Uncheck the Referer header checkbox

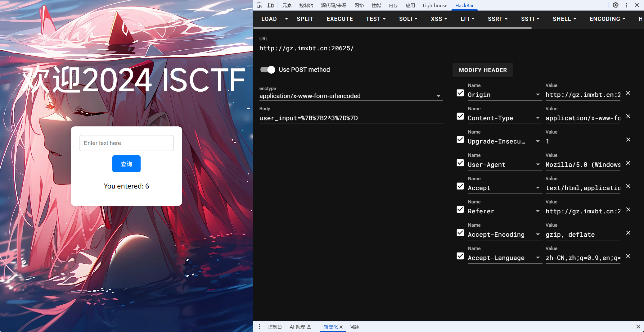pyautogui.click(x=460, y=210)
